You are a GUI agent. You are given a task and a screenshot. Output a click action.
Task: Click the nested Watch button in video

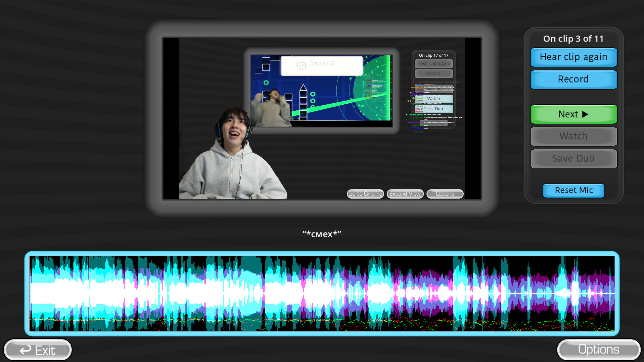point(433,99)
